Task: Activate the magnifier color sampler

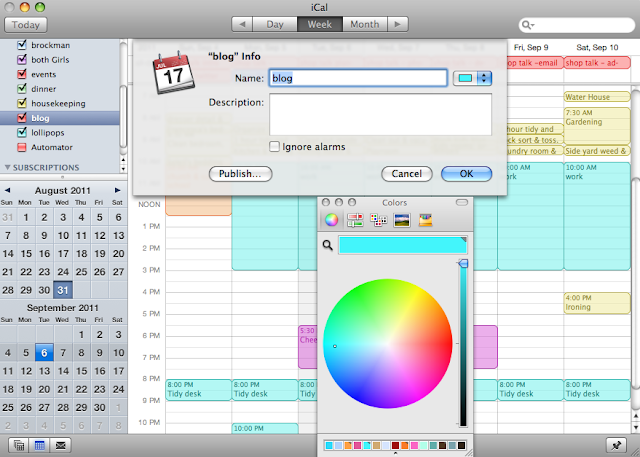Action: 328,245
